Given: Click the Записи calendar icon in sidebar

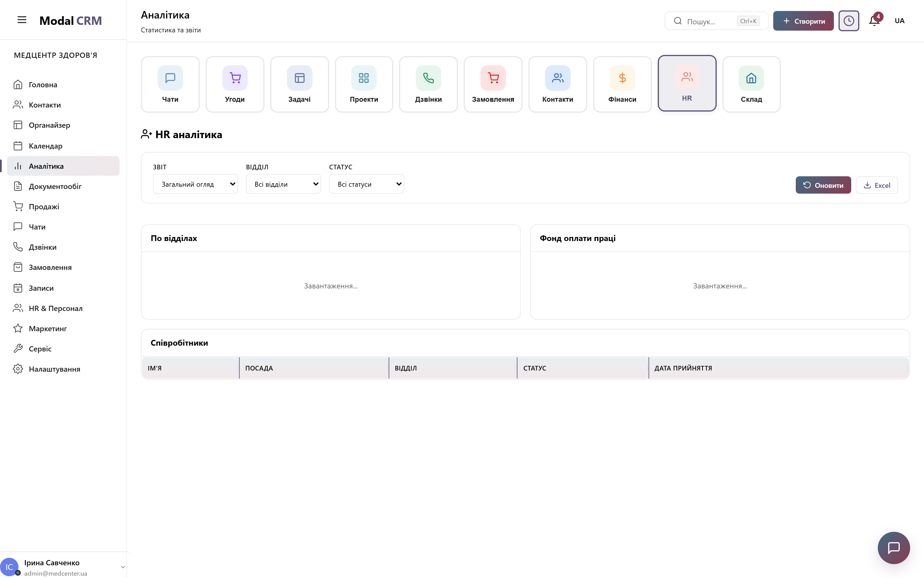Looking at the screenshot, I should tap(18, 288).
